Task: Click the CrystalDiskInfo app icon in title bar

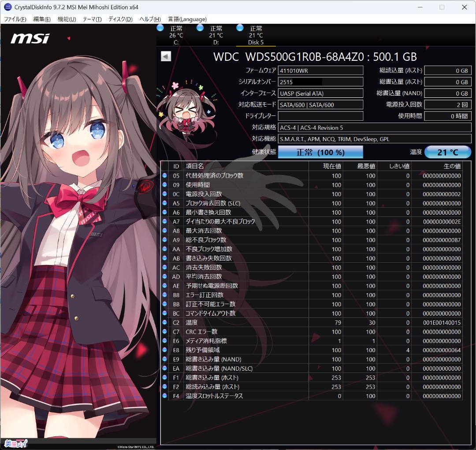Action: [8, 7]
